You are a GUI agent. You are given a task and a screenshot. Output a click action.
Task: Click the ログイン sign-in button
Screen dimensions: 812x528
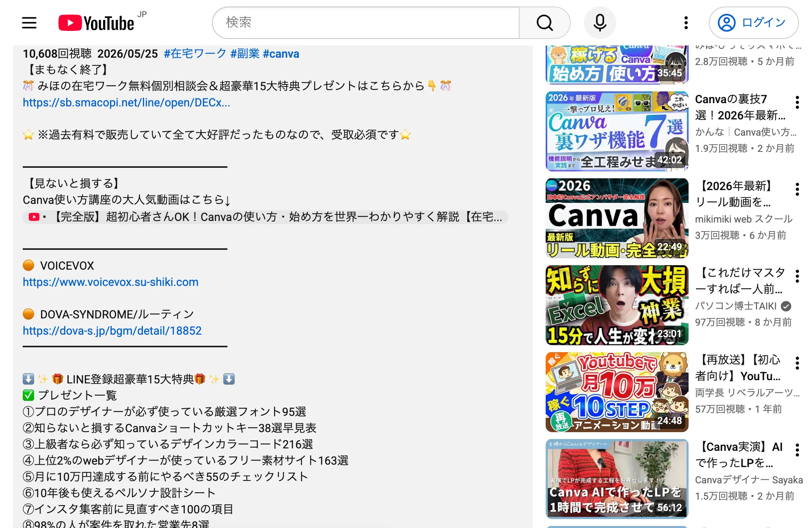pos(754,23)
